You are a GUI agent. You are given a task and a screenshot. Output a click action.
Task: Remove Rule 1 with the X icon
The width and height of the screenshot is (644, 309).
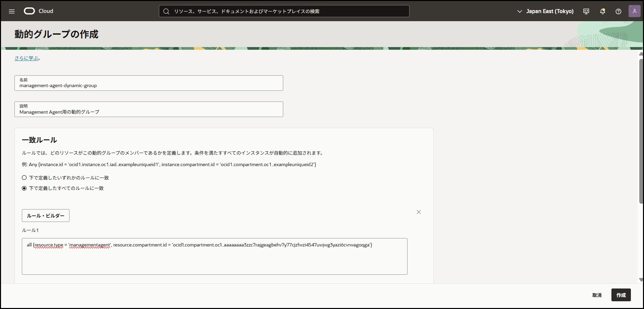coord(419,212)
